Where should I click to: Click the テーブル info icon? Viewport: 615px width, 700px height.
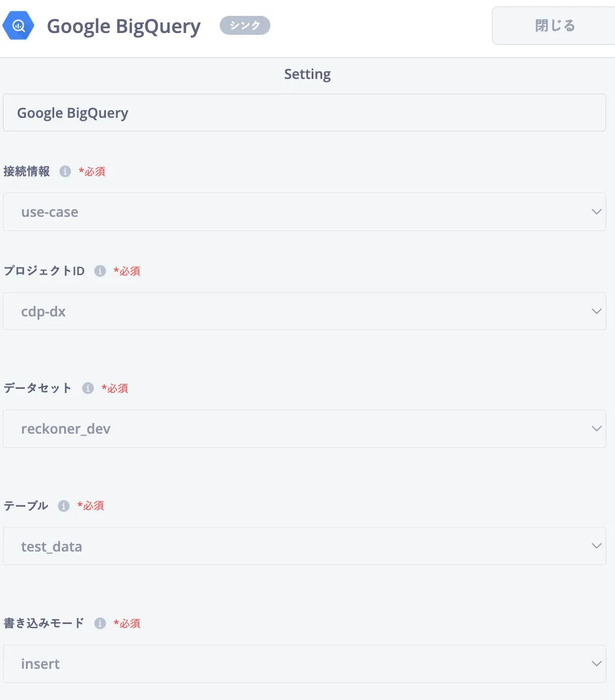click(x=64, y=506)
